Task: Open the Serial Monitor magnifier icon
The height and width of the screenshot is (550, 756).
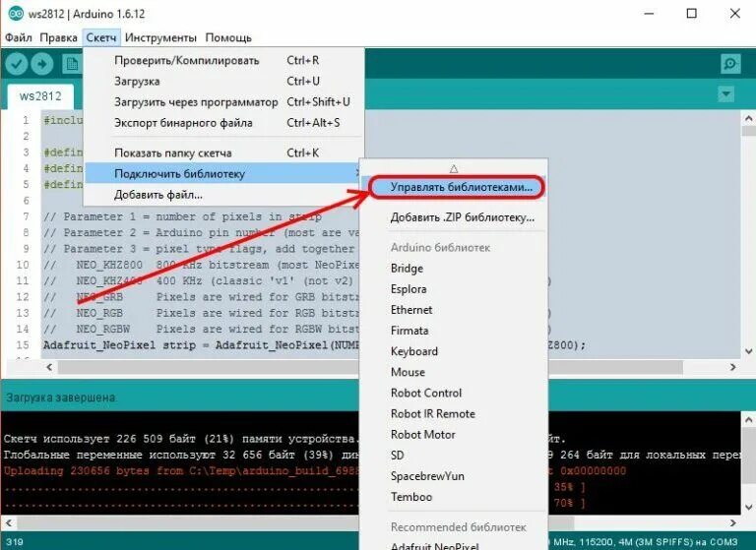Action: [x=730, y=64]
